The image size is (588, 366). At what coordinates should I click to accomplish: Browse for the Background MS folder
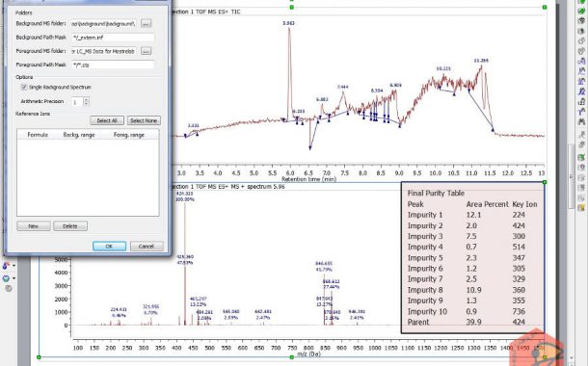[x=146, y=23]
